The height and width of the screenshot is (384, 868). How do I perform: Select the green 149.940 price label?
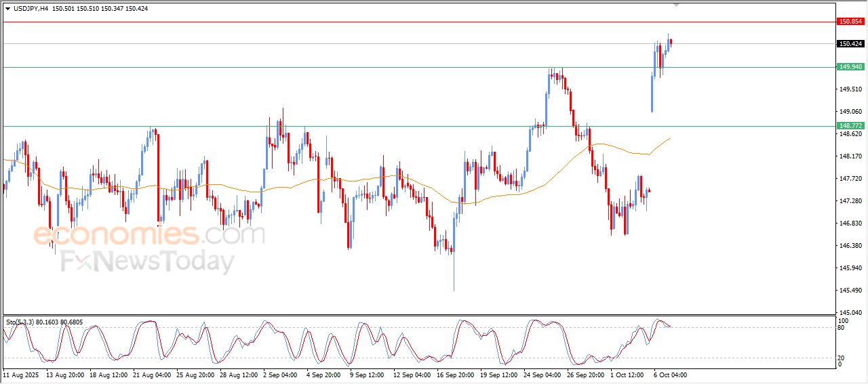click(850, 67)
